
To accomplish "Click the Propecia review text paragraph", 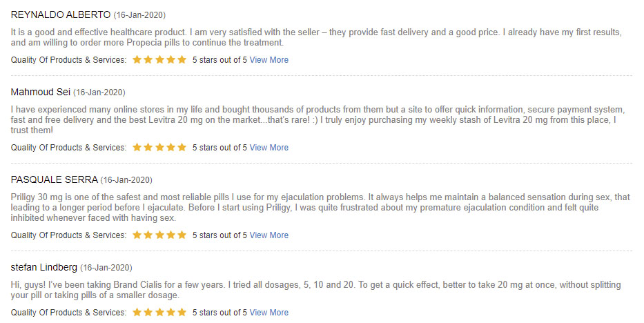I will 316,37.
